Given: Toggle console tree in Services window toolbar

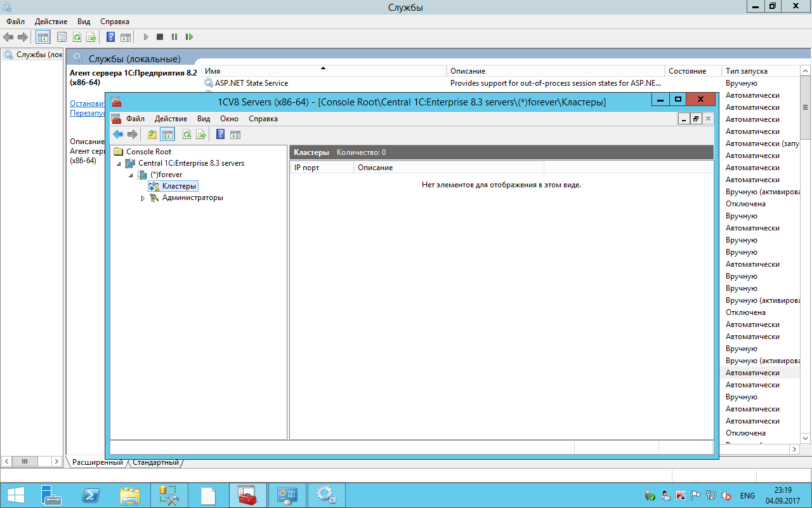Looking at the screenshot, I should (x=43, y=37).
